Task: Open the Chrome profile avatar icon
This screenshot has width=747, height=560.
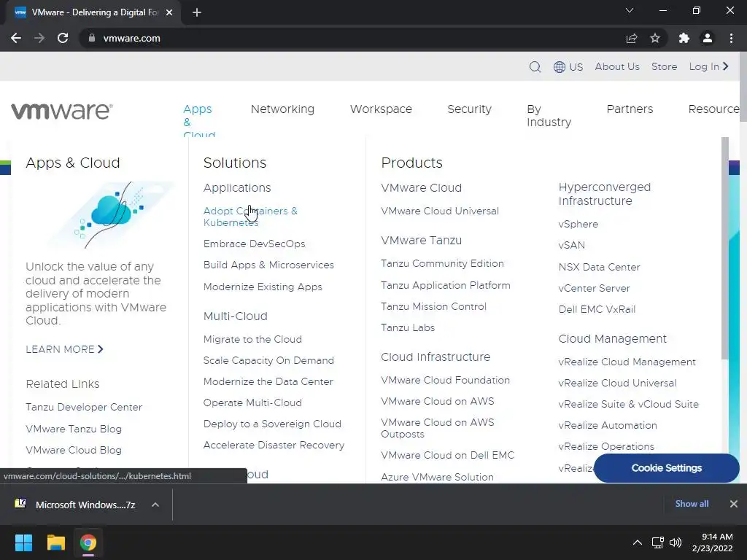Action: [x=708, y=38]
